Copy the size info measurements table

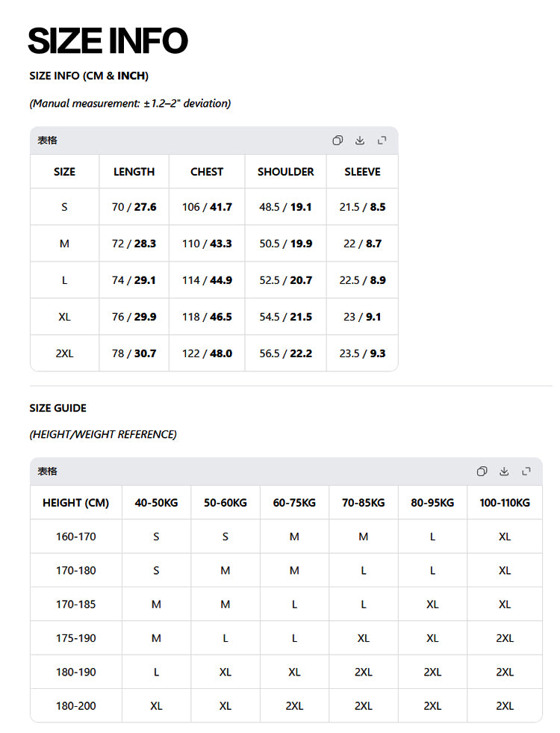coord(337,140)
